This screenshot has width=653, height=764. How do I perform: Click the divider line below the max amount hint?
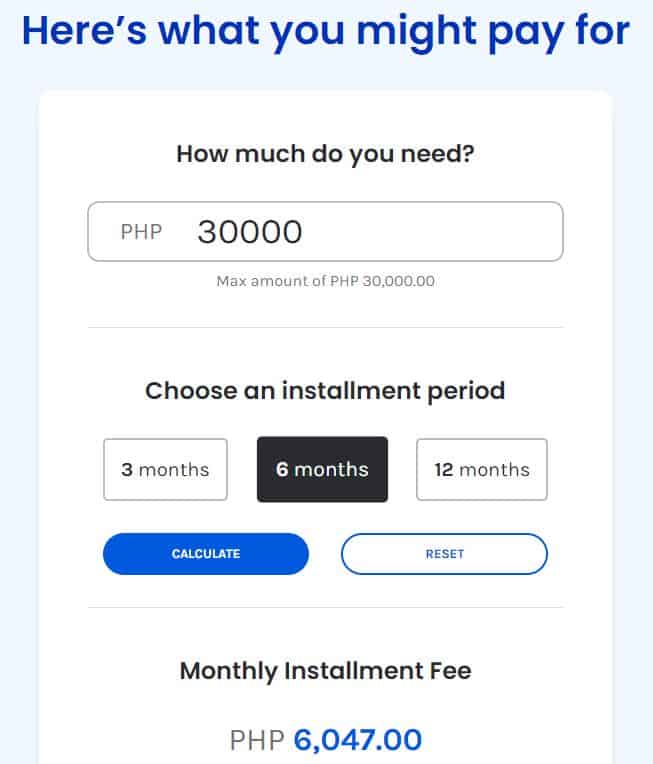point(325,327)
